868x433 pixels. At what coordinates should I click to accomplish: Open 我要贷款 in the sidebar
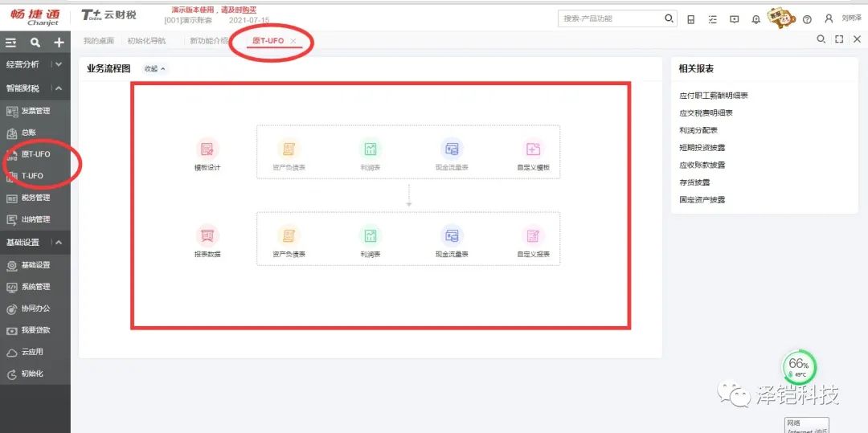coord(35,330)
